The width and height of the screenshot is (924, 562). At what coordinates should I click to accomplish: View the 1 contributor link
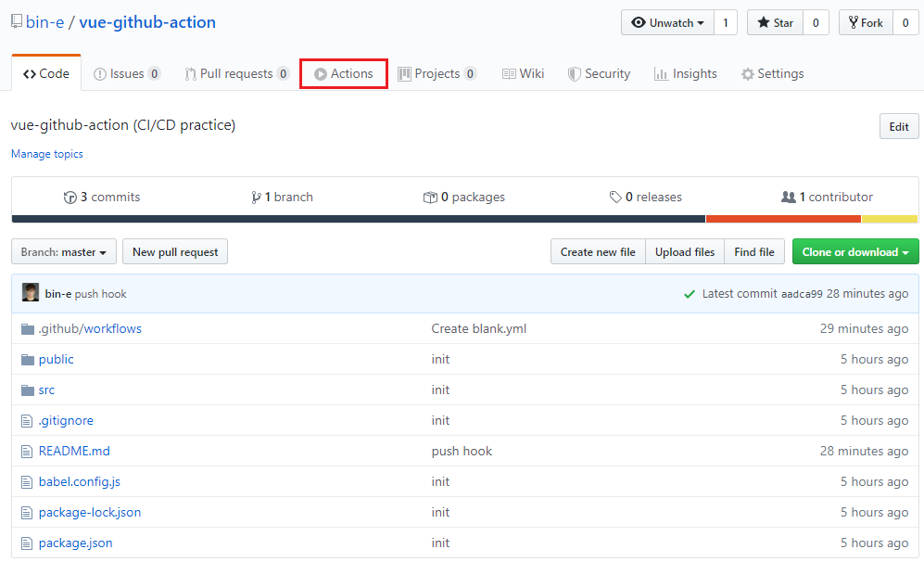coord(827,197)
